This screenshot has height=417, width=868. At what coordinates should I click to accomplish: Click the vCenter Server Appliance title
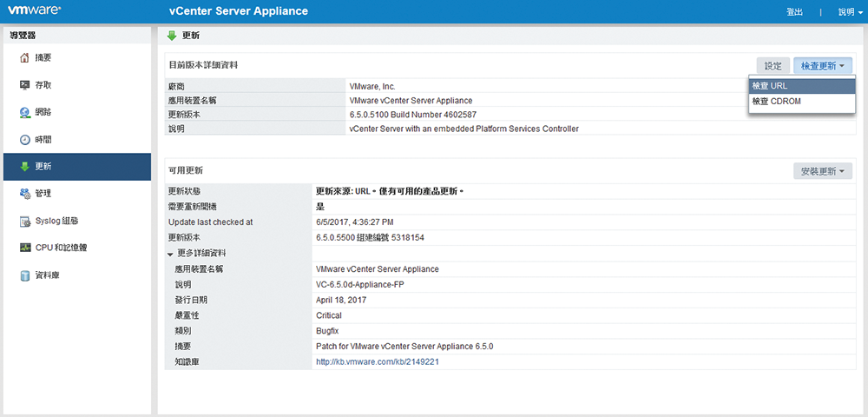(x=239, y=11)
